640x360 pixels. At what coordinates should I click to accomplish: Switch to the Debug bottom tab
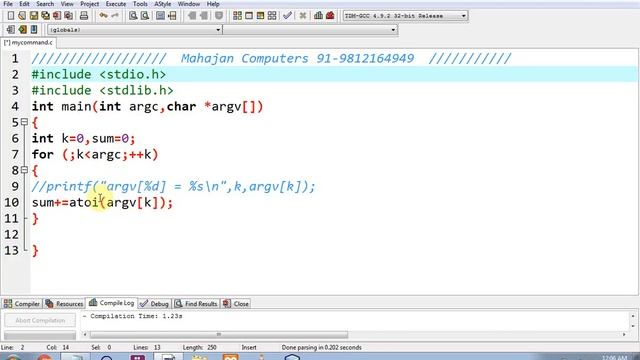coord(154,304)
